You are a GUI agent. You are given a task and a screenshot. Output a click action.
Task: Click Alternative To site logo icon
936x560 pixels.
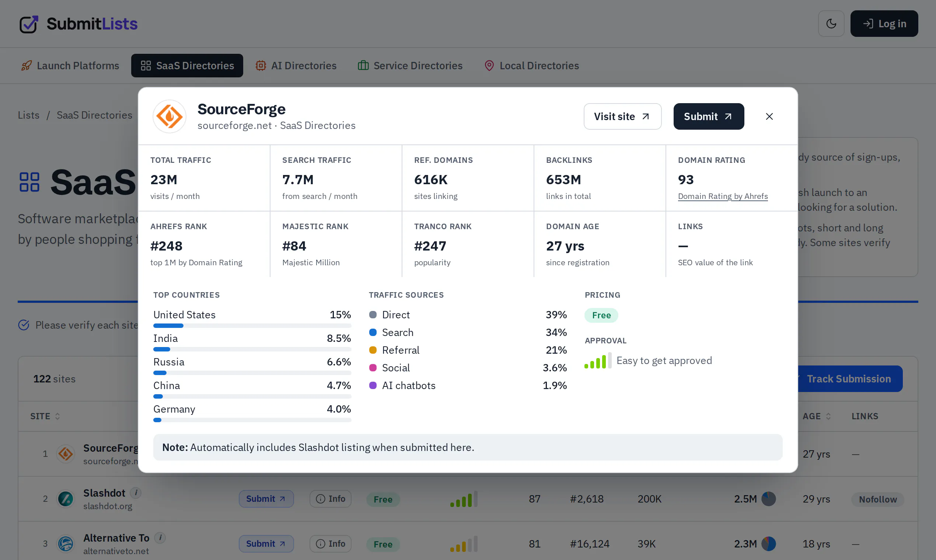(66, 544)
